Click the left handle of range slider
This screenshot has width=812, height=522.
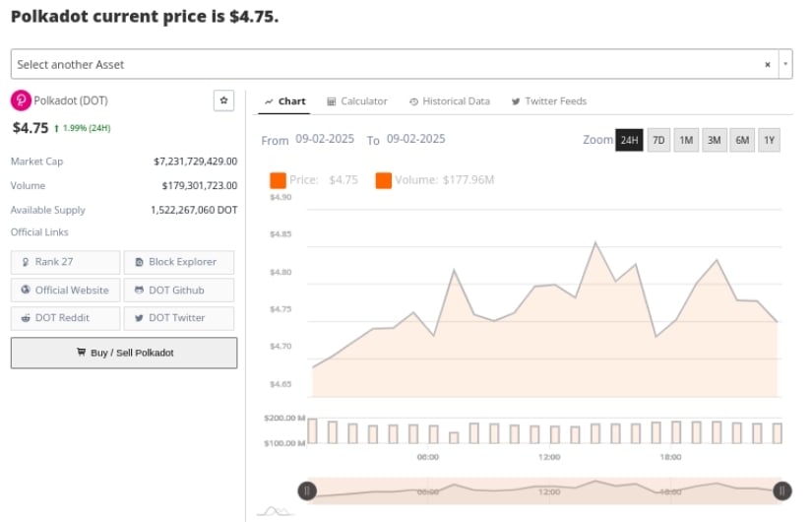tap(307, 489)
